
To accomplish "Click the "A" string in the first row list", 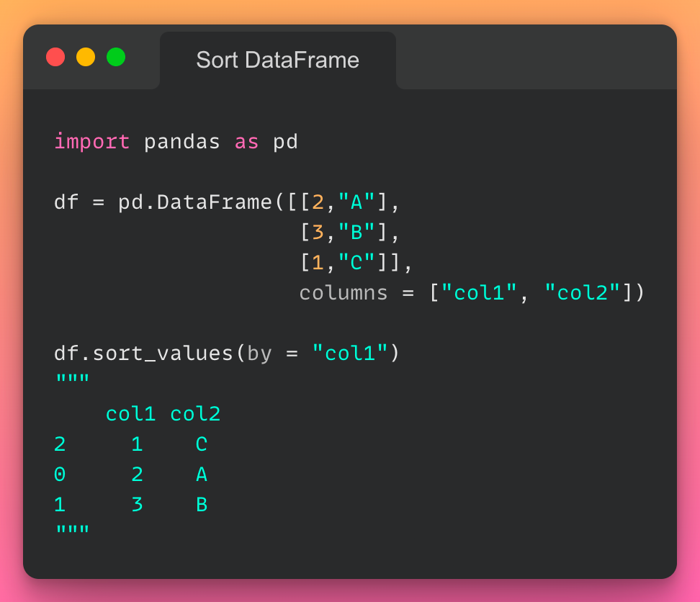I will pyautogui.click(x=356, y=202).
